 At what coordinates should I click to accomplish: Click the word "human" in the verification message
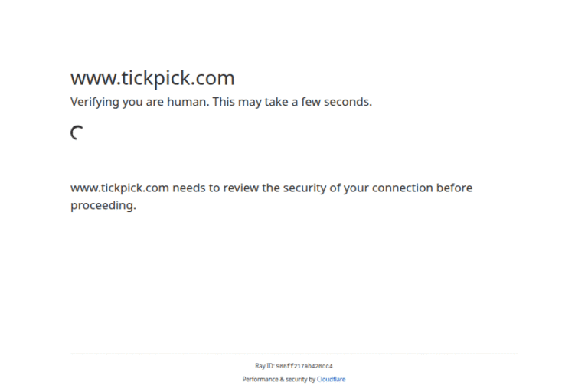pyautogui.click(x=188, y=102)
